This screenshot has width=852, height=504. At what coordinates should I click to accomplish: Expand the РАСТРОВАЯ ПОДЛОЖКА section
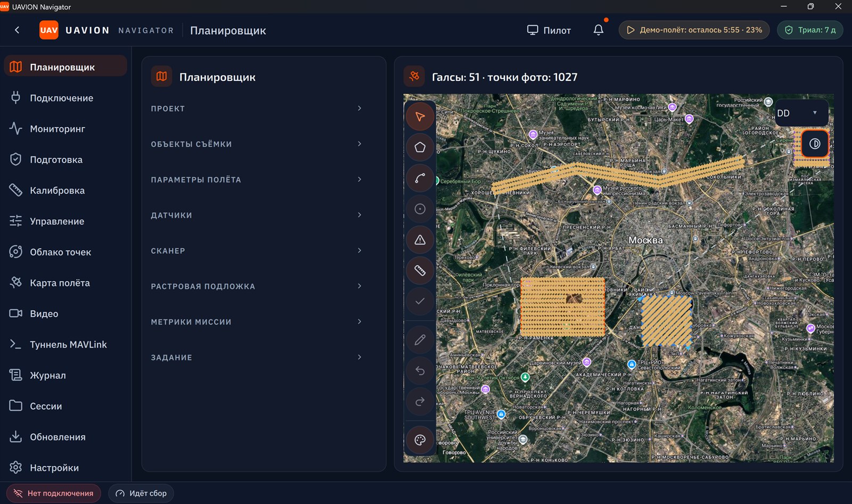click(257, 286)
